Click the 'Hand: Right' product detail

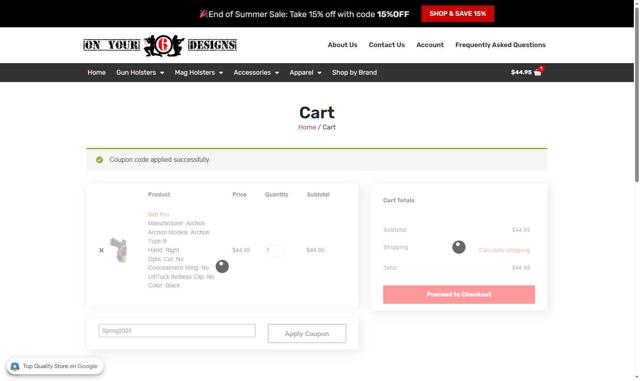click(x=163, y=250)
